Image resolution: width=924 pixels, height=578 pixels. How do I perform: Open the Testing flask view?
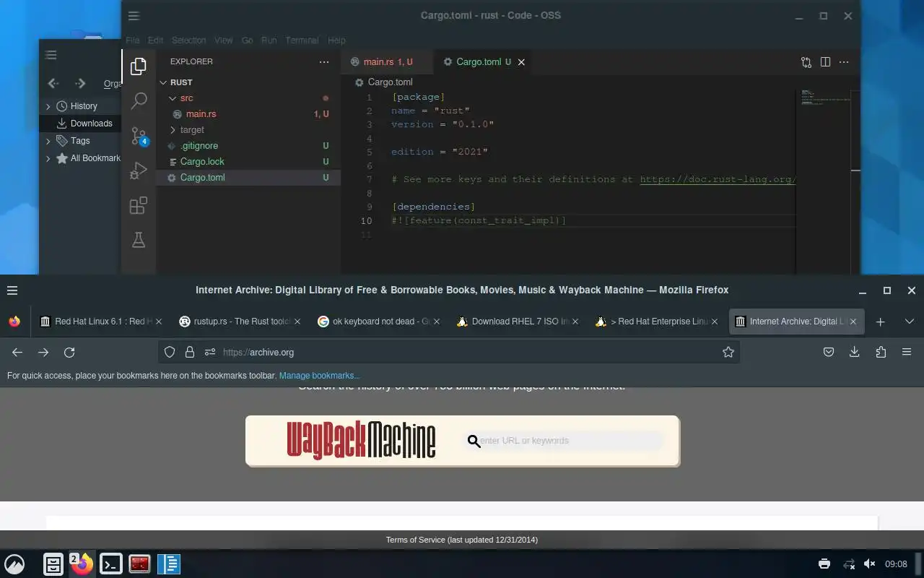pyautogui.click(x=139, y=240)
